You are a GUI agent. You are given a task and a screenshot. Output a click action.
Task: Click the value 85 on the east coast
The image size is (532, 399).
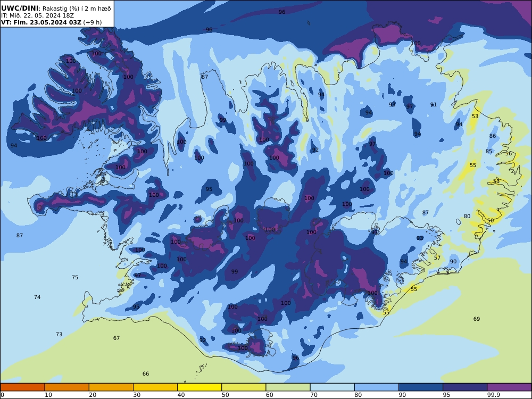click(489, 151)
